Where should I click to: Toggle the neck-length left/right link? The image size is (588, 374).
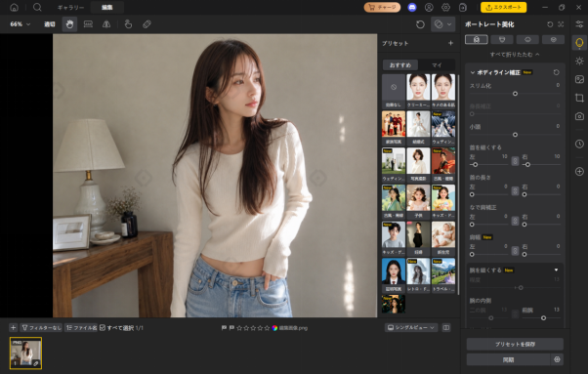coord(515,191)
